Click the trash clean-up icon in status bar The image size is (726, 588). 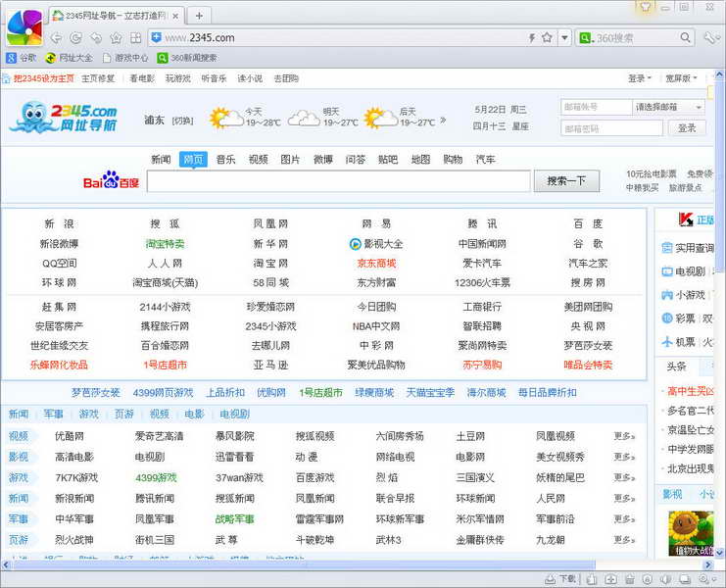tap(630, 579)
